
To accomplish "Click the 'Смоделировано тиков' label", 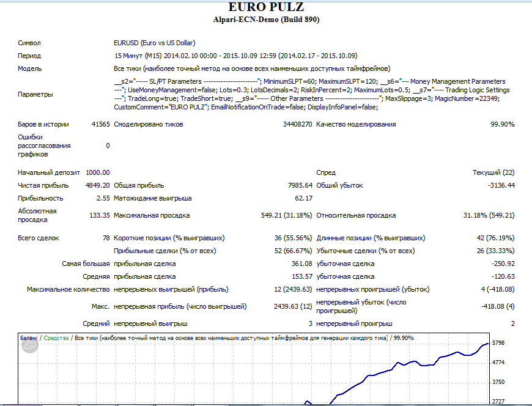I will 149,125.
